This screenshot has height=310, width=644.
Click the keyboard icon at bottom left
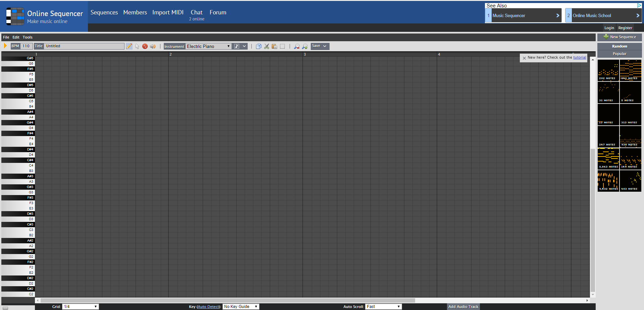tap(5, 308)
